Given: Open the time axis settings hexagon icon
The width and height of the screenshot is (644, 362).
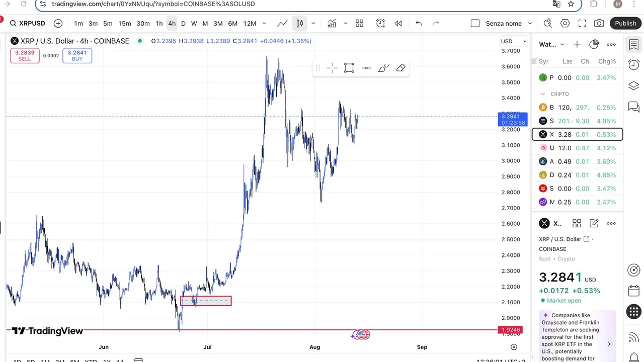Looking at the screenshot, I should click(514, 347).
